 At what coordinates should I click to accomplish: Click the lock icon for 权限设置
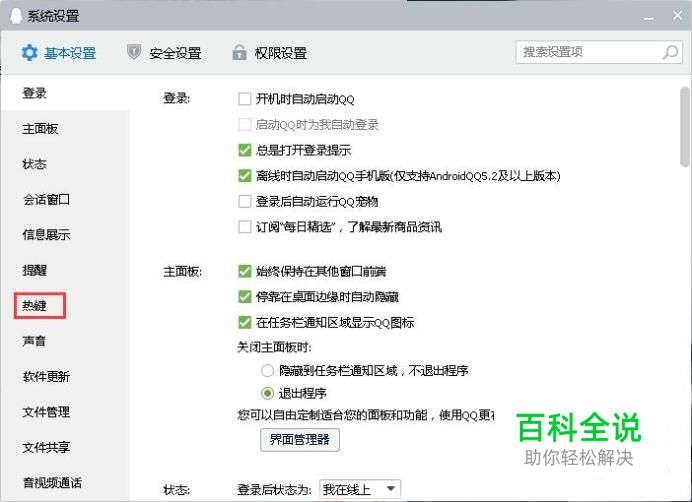239,53
